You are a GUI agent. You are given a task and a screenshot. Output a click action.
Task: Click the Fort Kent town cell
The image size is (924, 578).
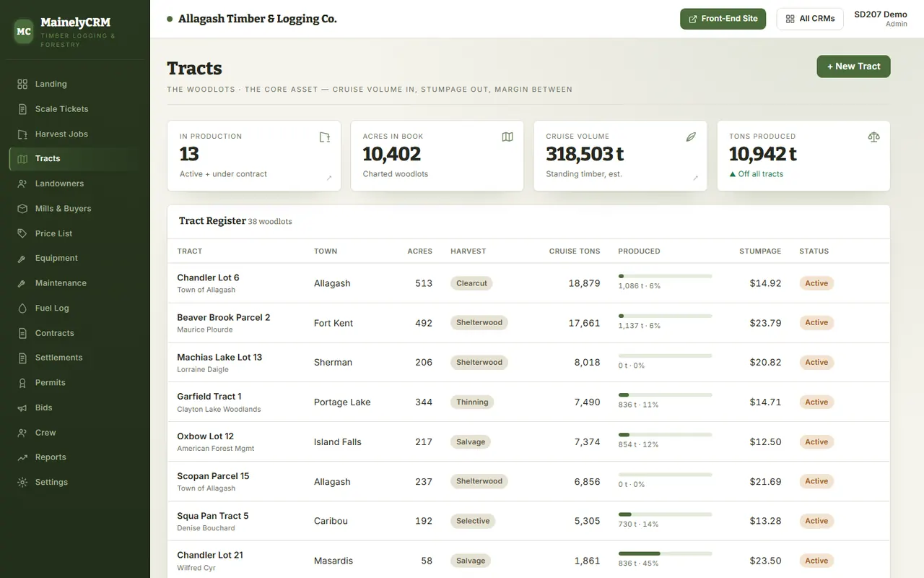click(x=334, y=323)
